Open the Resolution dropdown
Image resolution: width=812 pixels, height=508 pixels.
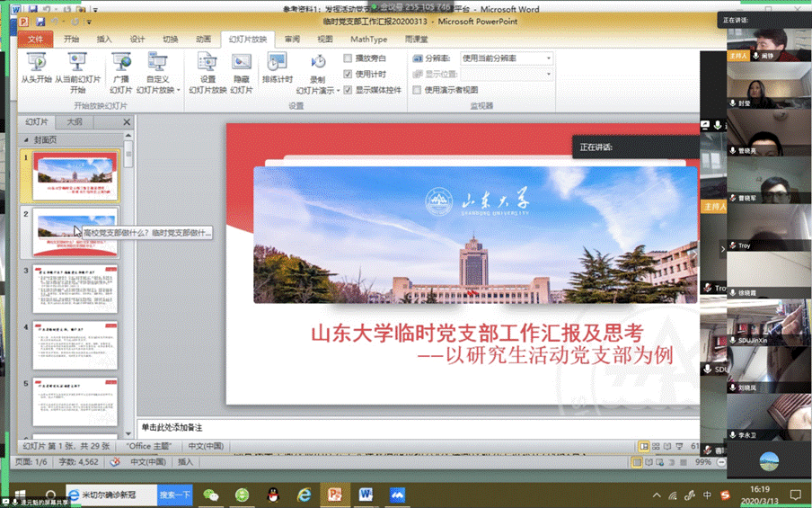507,58
